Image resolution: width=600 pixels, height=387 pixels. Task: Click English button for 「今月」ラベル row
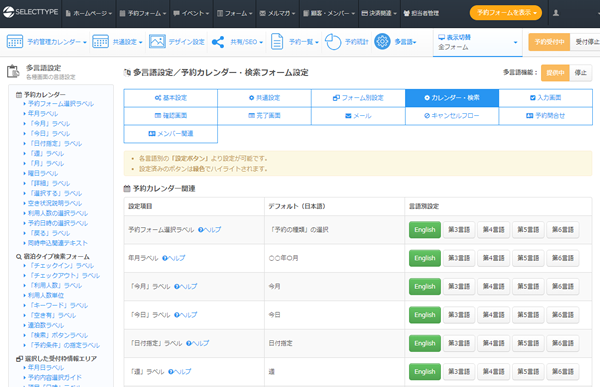pos(425,286)
